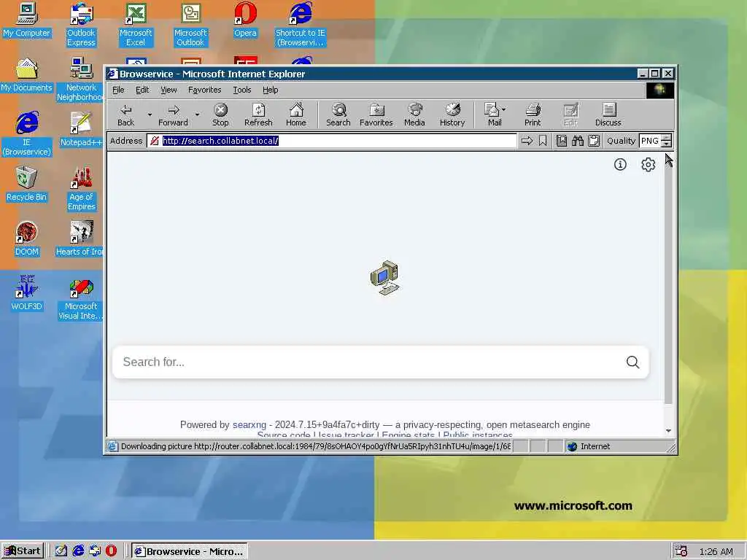
Task: Click the taskbar clock showing 1:26 AM
Action: tap(716, 551)
